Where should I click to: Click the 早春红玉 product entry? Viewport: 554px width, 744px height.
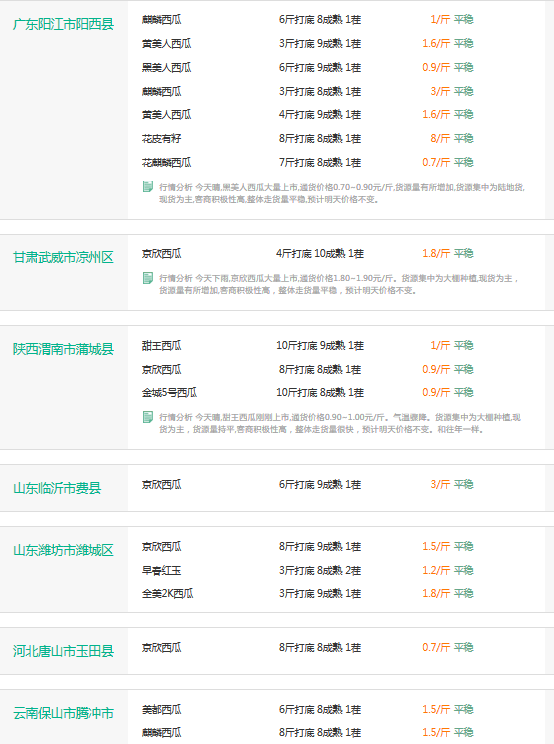(161, 570)
